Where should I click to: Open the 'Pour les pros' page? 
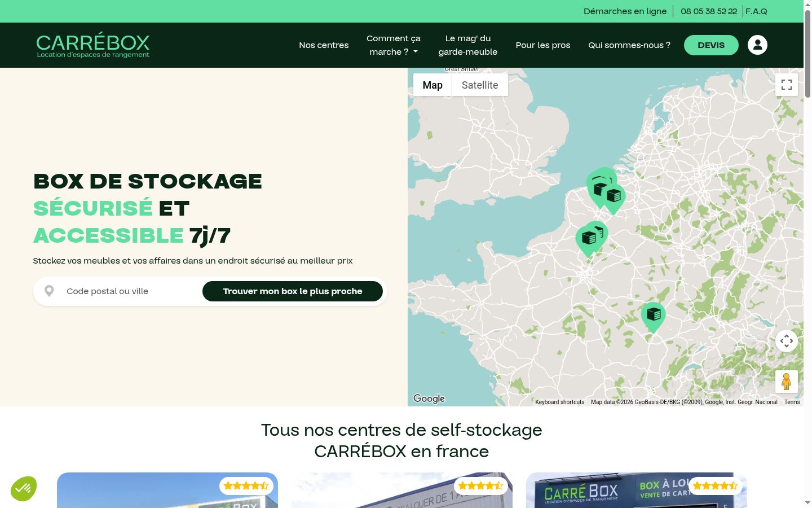543,45
